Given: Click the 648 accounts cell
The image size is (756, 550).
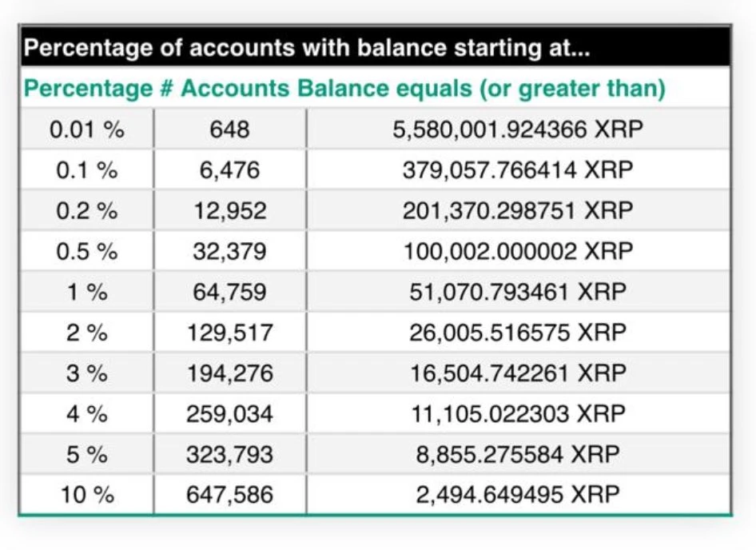Looking at the screenshot, I should [x=229, y=129].
